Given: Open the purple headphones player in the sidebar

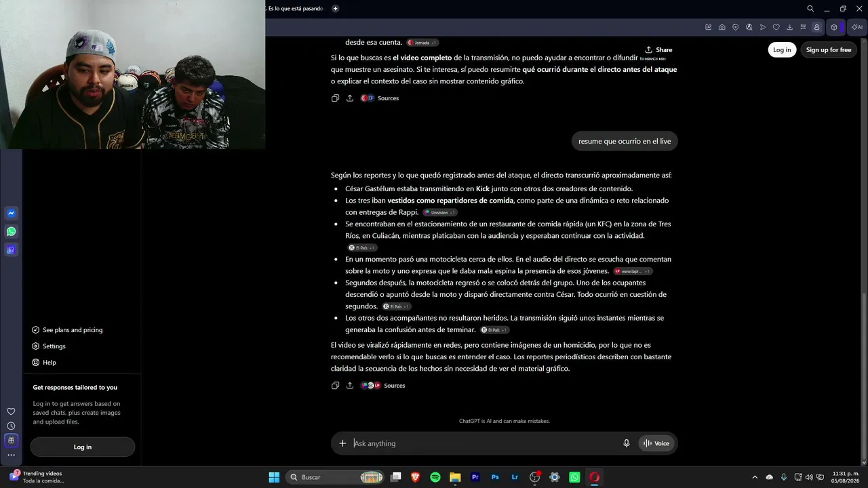Looking at the screenshot, I should 12,250.
